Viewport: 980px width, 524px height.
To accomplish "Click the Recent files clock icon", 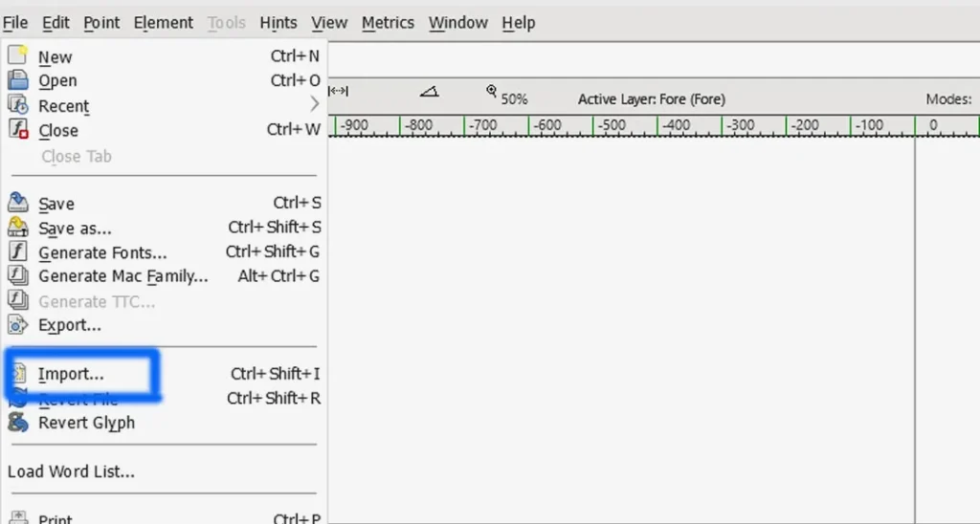I will tap(17, 105).
